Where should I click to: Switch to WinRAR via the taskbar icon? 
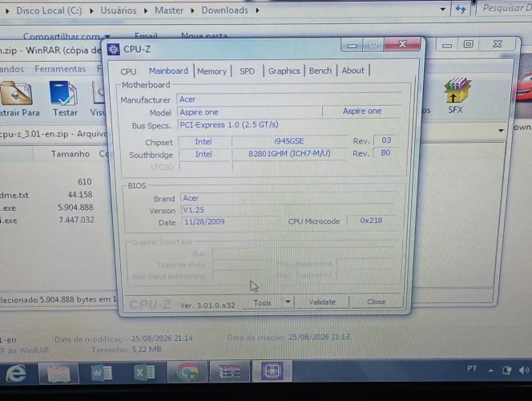pyautogui.click(x=230, y=372)
